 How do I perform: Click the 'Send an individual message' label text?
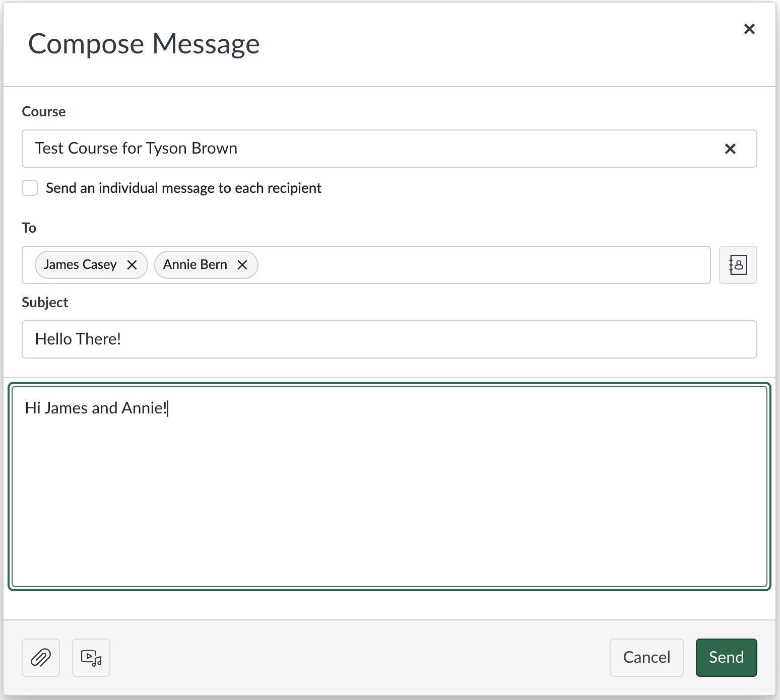click(x=183, y=188)
